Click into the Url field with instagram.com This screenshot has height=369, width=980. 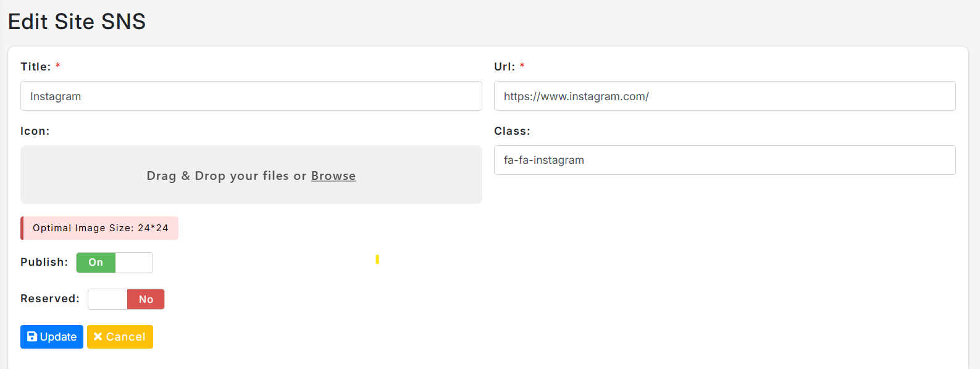tap(725, 96)
